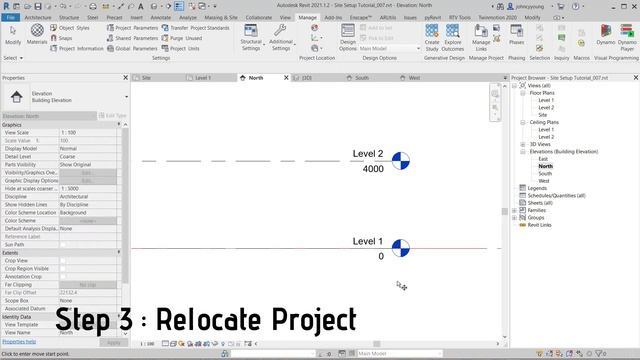Screen dimensions: 640x360
Task: Open Revit Links in Project Browser
Action: pyautogui.click(x=539, y=225)
